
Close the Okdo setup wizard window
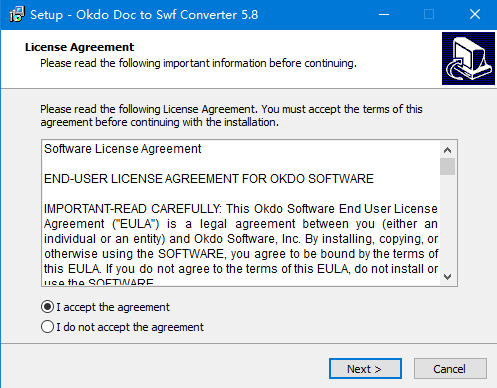click(x=475, y=15)
